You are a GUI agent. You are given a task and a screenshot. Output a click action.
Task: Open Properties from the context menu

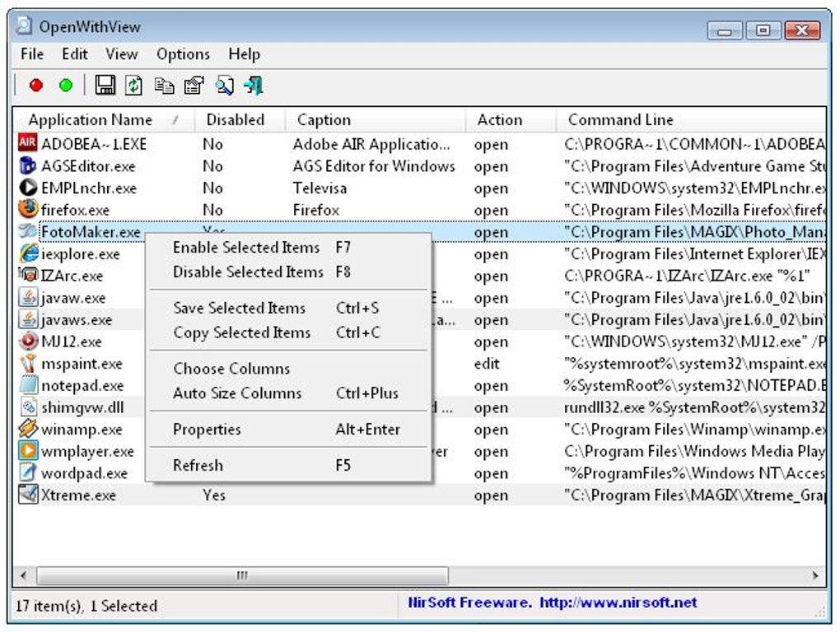[x=288, y=430]
